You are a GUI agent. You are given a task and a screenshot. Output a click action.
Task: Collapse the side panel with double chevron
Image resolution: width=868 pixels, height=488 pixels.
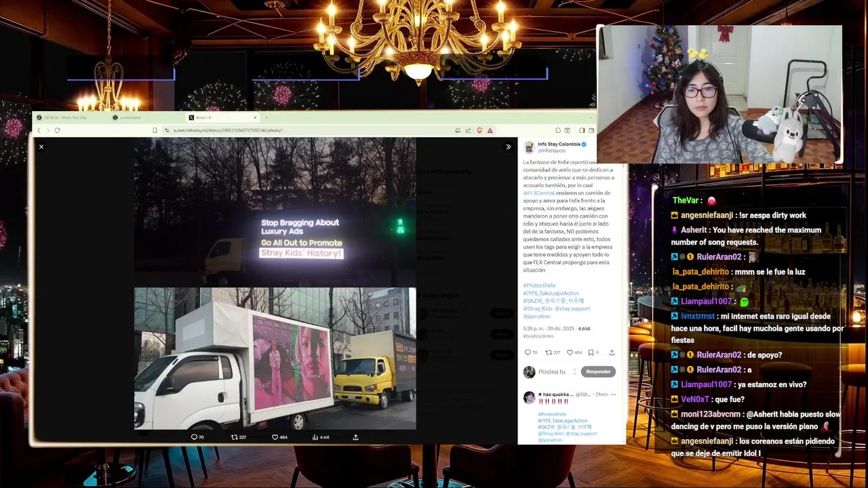tap(508, 146)
